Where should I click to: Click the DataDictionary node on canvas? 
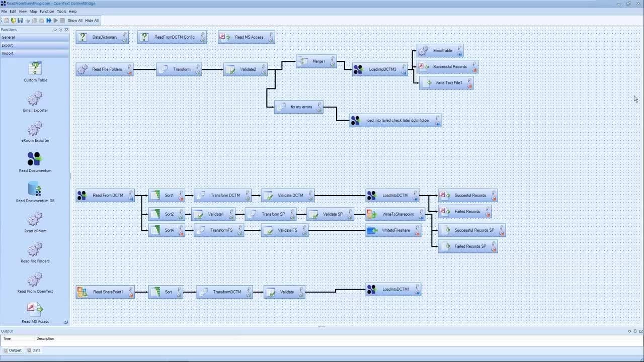tap(102, 37)
